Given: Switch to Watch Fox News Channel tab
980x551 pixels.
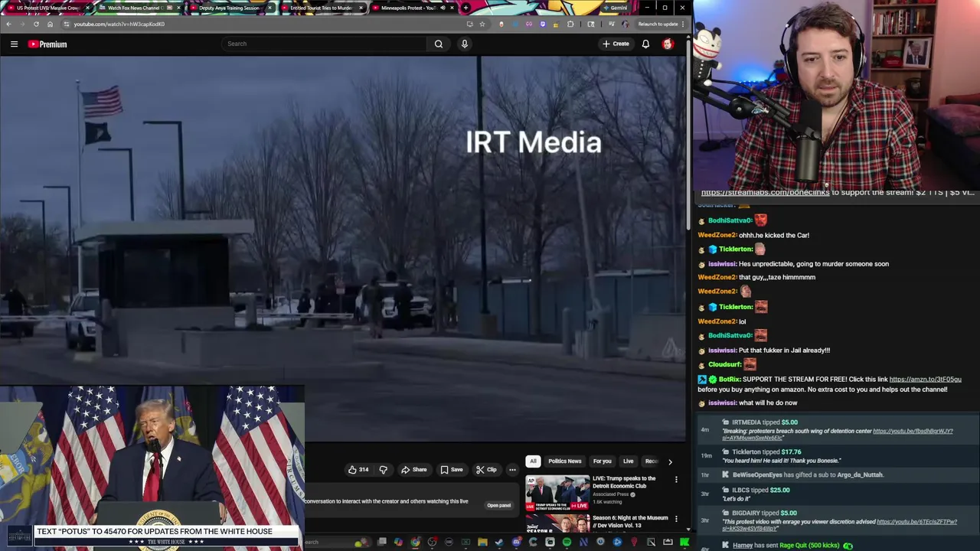Looking at the screenshot, I should pyautogui.click(x=138, y=8).
